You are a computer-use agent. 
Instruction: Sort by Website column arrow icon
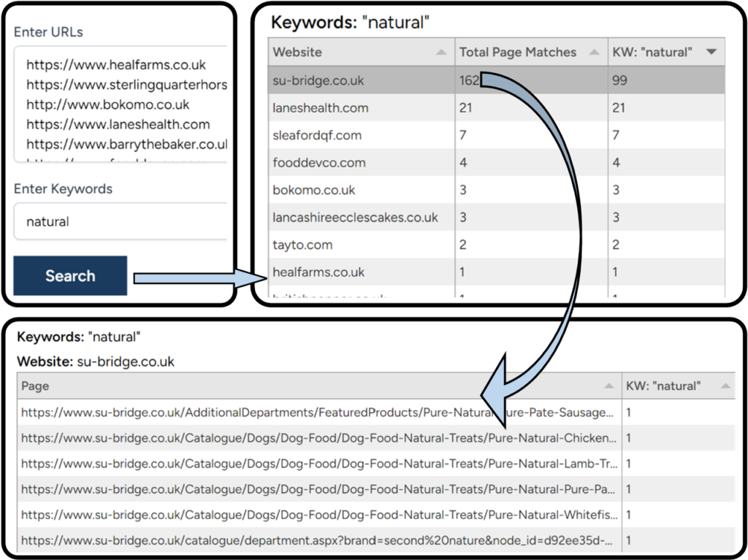pos(440,53)
